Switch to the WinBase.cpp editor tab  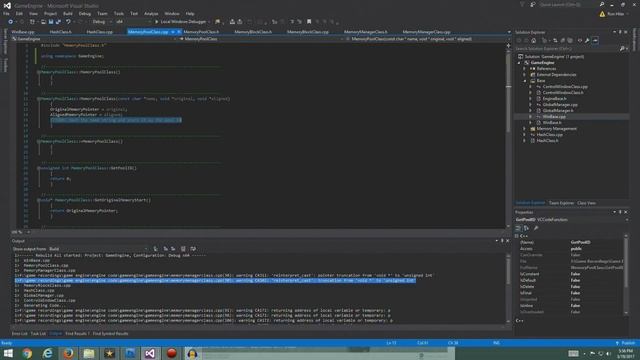click(x=23, y=32)
